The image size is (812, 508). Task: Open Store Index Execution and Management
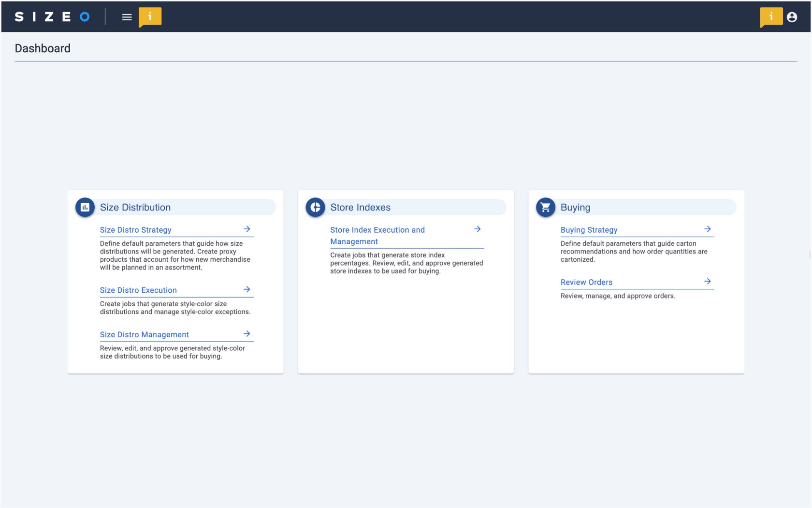(x=377, y=236)
